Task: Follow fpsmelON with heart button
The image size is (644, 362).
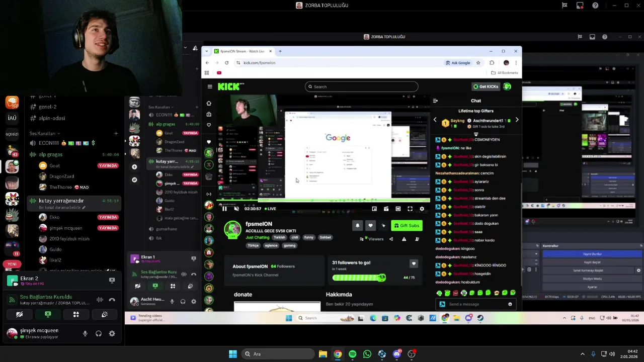Action: [370, 226]
